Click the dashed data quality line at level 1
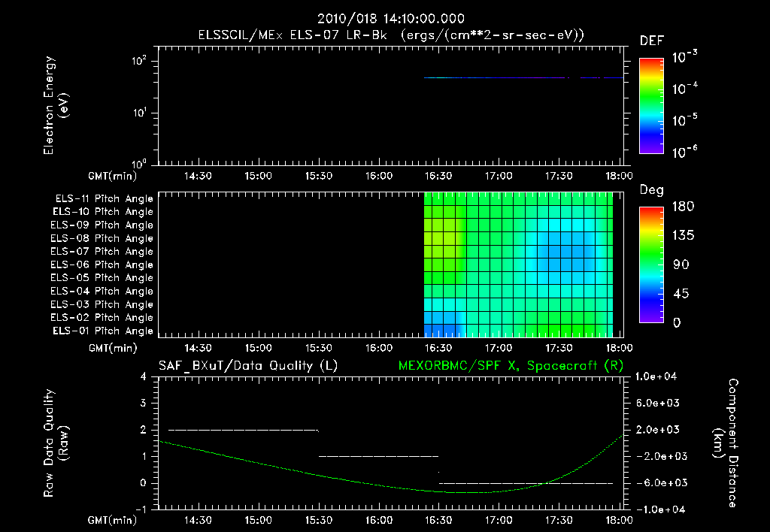The image size is (770, 532). click(x=379, y=456)
